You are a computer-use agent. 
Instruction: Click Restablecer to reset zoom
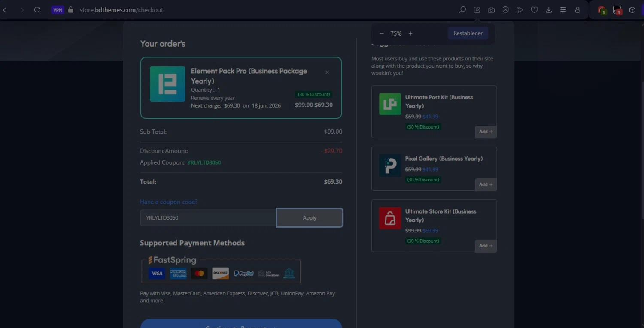pos(468,33)
